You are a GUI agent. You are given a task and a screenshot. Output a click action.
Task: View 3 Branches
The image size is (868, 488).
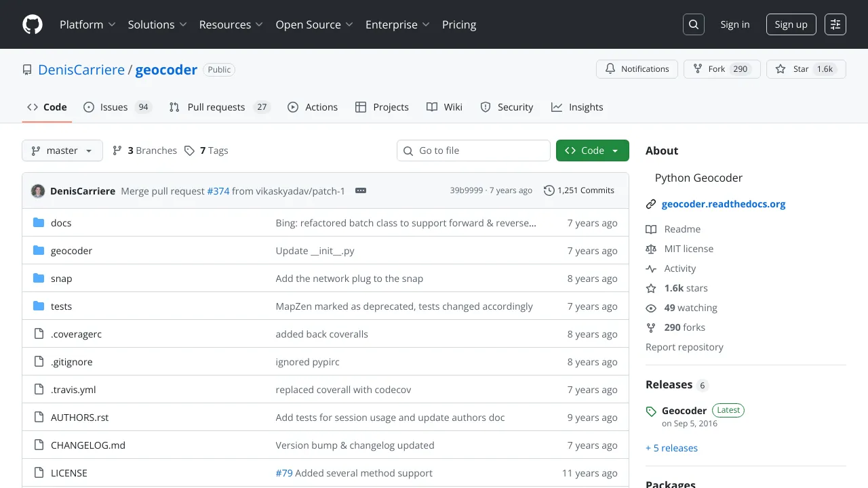[144, 150]
